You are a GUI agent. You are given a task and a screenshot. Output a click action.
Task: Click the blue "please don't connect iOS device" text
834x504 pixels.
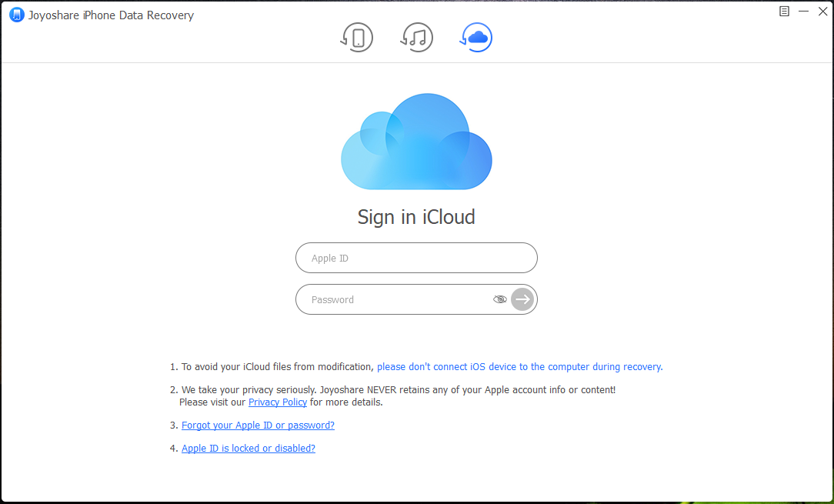[519, 367]
